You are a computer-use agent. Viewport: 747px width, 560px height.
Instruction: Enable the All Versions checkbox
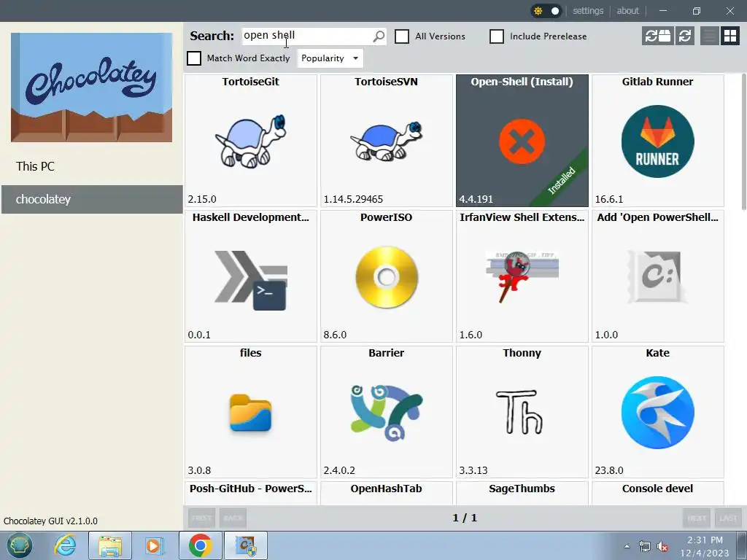click(402, 36)
